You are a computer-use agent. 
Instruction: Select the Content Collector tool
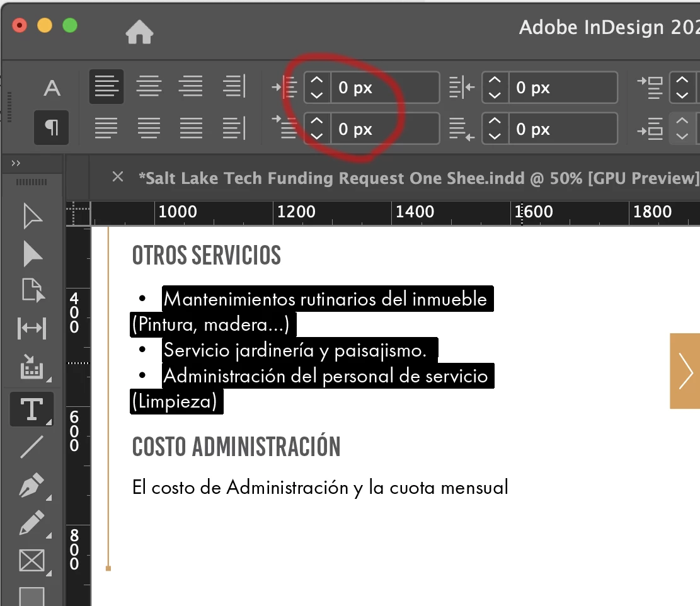(32, 367)
